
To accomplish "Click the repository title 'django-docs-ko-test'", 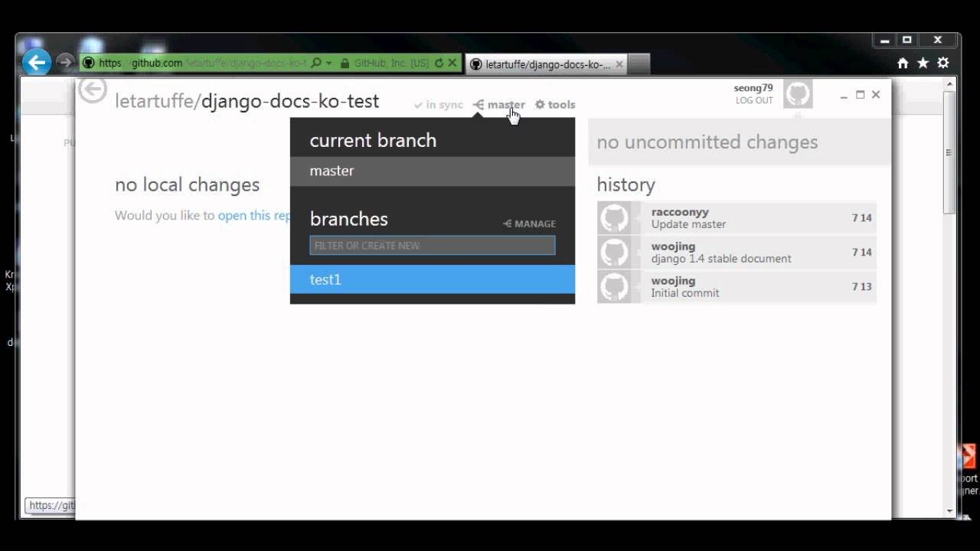I will 290,101.
